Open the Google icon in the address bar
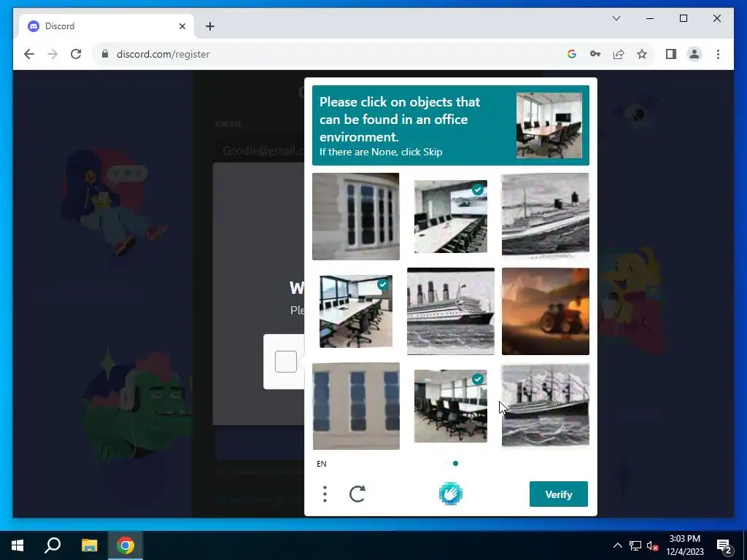This screenshot has height=560, width=747. pyautogui.click(x=572, y=54)
